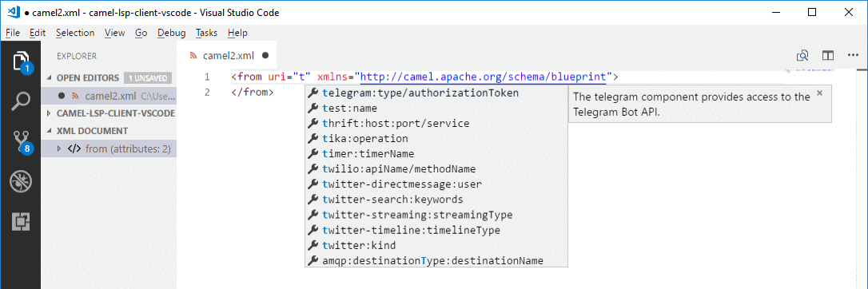Open the Edit menu
The width and height of the screenshot is (868, 289).
tap(38, 33)
